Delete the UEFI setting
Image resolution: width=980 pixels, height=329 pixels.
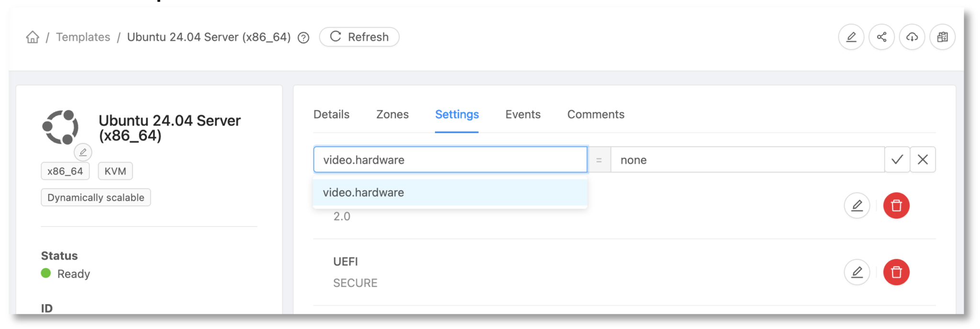click(896, 272)
